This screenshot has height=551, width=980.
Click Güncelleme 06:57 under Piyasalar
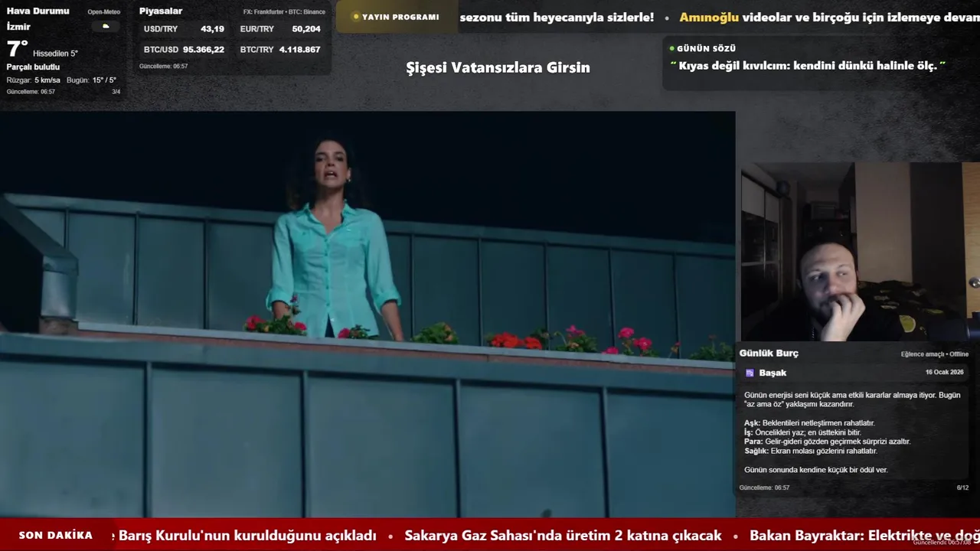click(163, 67)
